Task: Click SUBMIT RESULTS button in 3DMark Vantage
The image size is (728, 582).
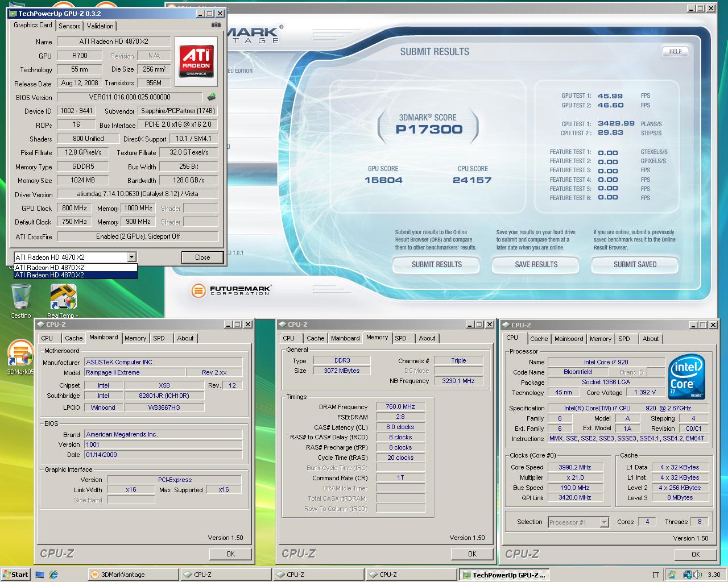Action: pyautogui.click(x=437, y=264)
